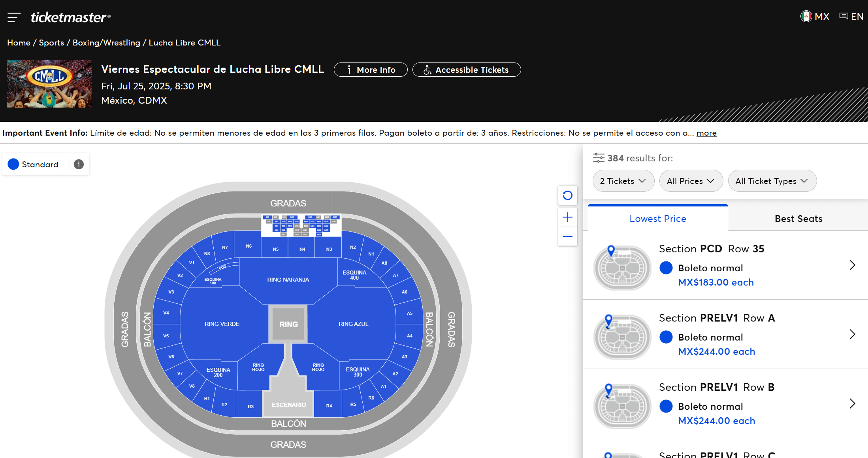Click the Standard legend info icon
This screenshot has height=458, width=868.
click(x=79, y=164)
